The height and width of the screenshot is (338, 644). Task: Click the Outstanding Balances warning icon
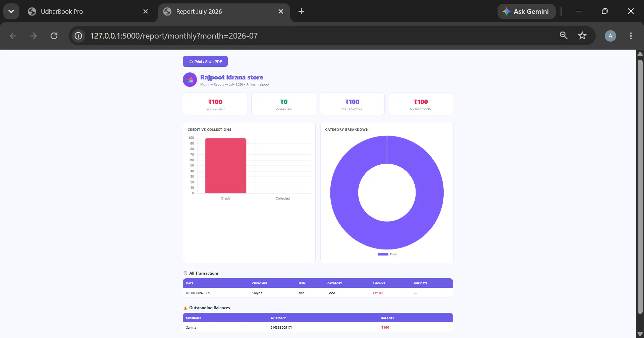(x=185, y=308)
